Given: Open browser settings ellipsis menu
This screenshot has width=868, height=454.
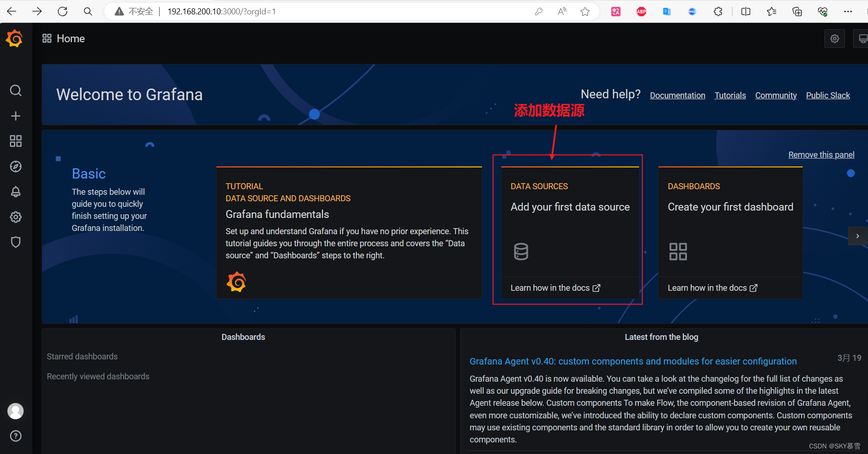Looking at the screenshot, I should pos(848,12).
